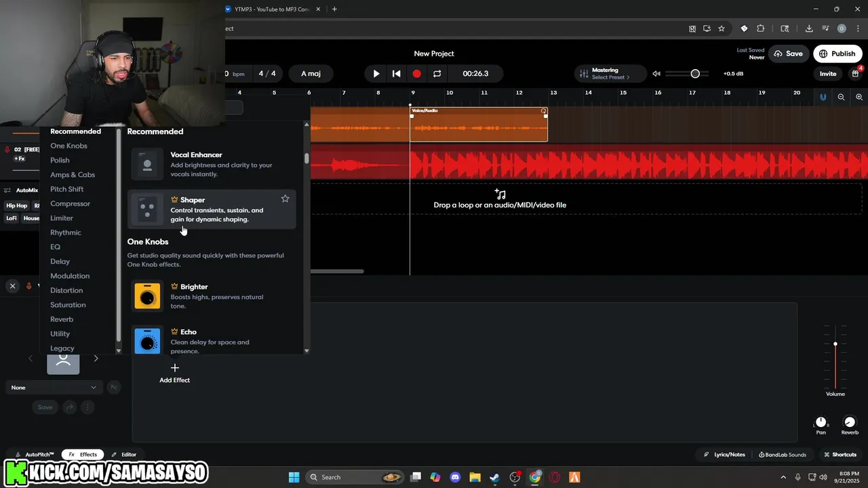Adjust the Reverb send knob
The image size is (868, 488).
point(850,422)
